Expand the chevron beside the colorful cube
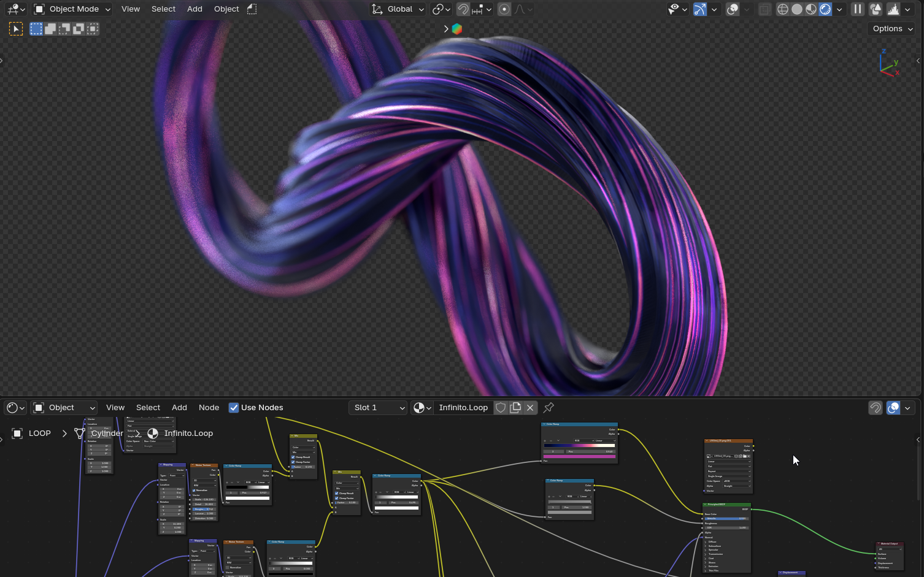The image size is (924, 577). tap(446, 29)
